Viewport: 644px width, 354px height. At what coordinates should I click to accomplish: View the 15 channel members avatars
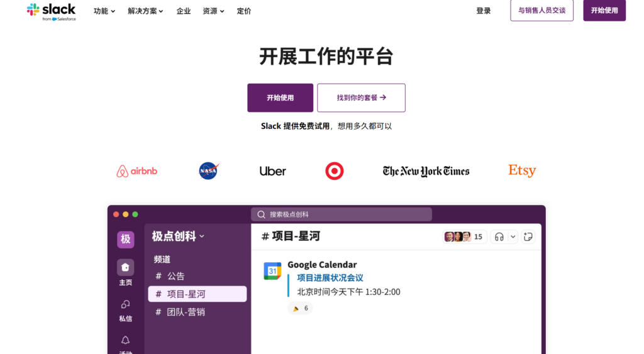(x=465, y=236)
